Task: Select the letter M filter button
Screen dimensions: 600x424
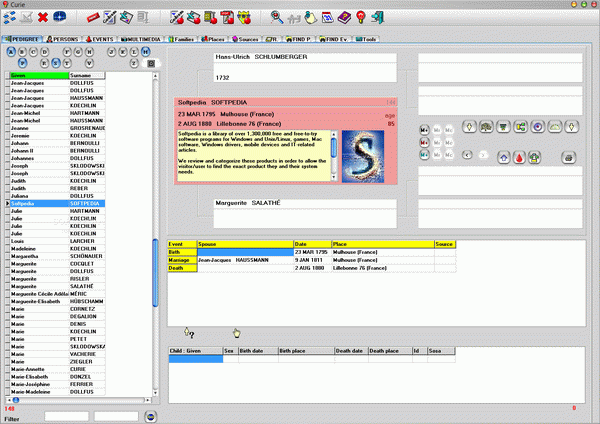Action: click(145, 52)
